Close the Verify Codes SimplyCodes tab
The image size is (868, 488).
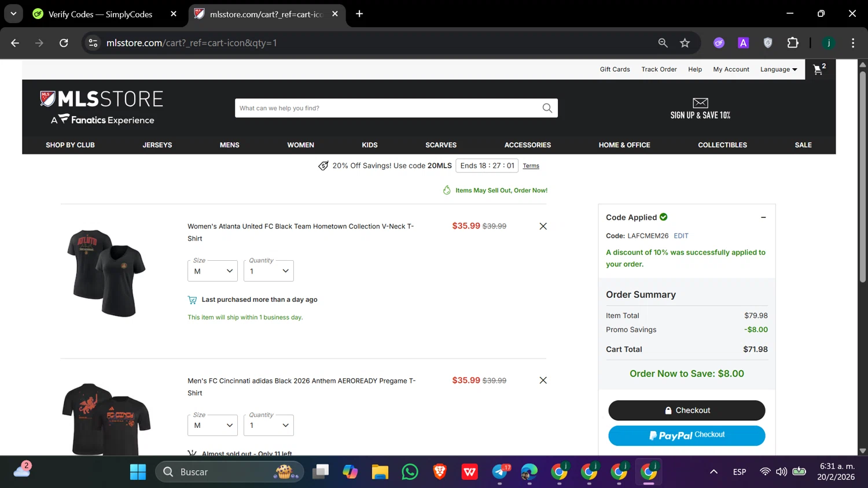pyautogui.click(x=174, y=14)
